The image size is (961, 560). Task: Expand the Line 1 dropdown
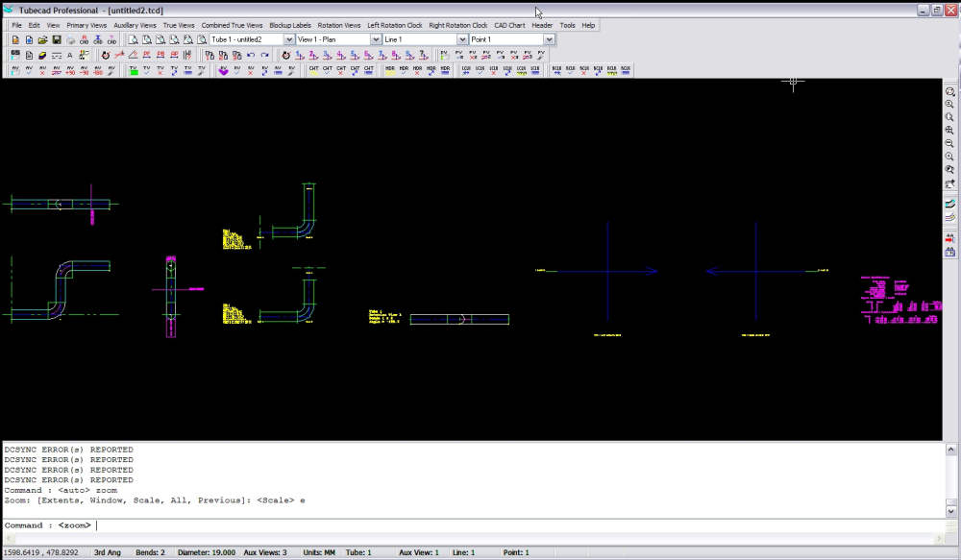coord(462,39)
